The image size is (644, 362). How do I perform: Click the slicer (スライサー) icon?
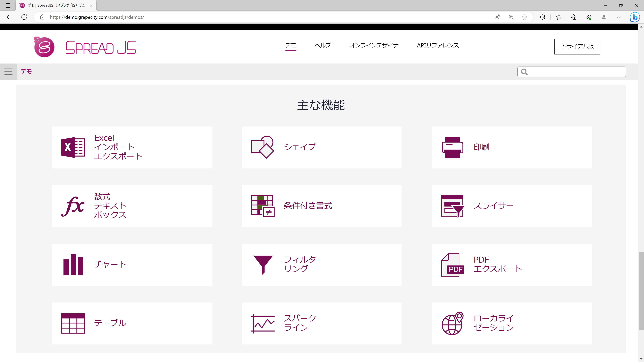pos(453,206)
